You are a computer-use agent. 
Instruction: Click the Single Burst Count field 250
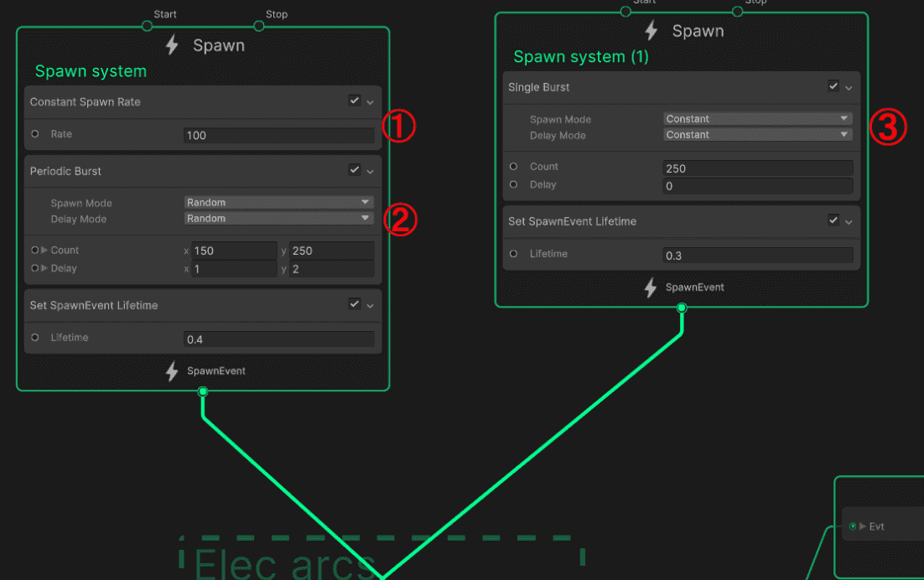pos(758,168)
